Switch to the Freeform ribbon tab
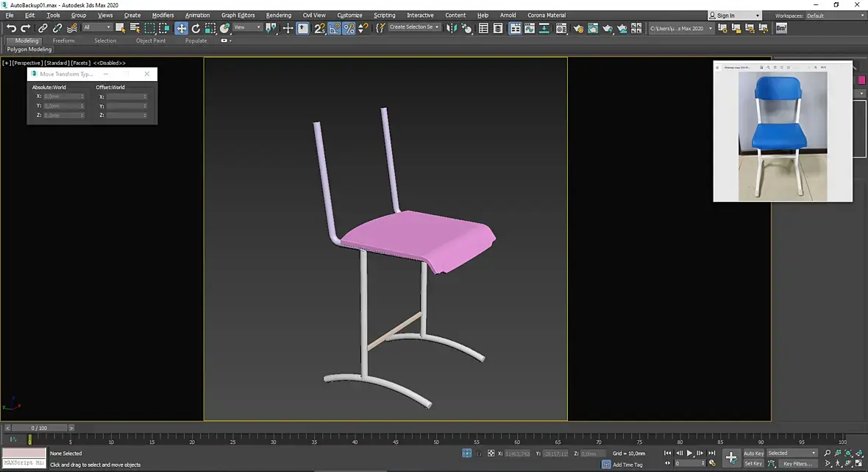Screen dimensions: 868x472 [x=63, y=41]
